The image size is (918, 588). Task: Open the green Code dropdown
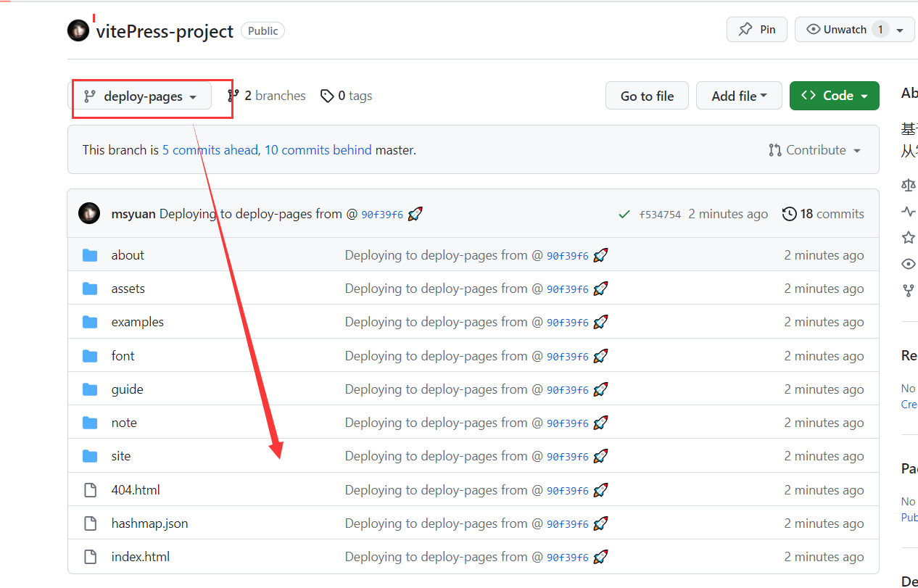tap(835, 96)
